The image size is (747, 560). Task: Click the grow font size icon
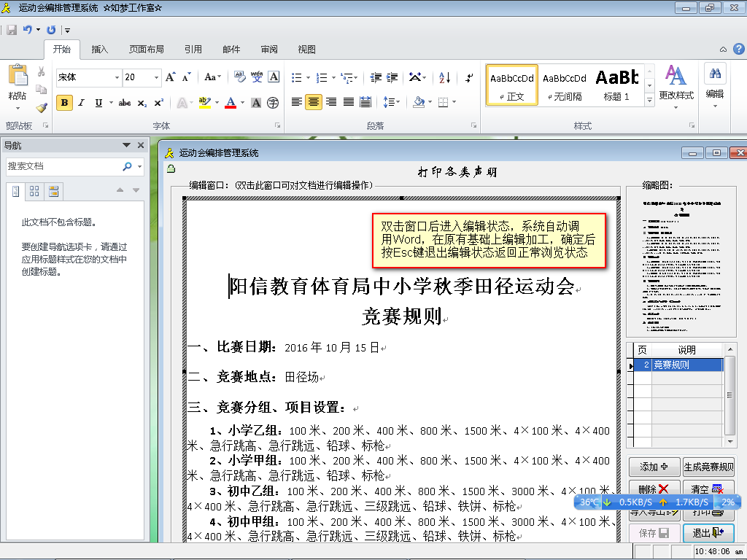click(170, 77)
